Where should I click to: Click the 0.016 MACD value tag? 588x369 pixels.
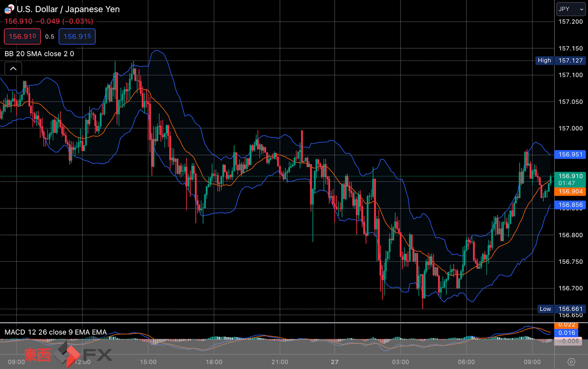point(566,333)
